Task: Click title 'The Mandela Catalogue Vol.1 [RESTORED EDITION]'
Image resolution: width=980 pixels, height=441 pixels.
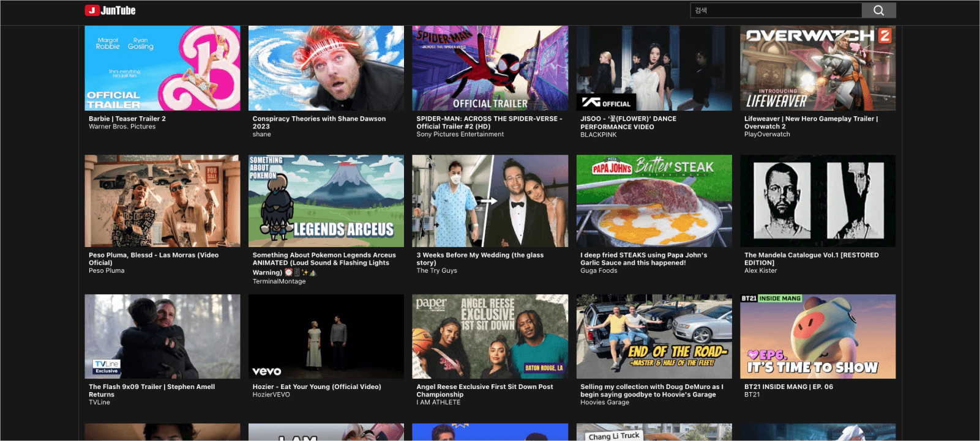Action: click(811, 259)
